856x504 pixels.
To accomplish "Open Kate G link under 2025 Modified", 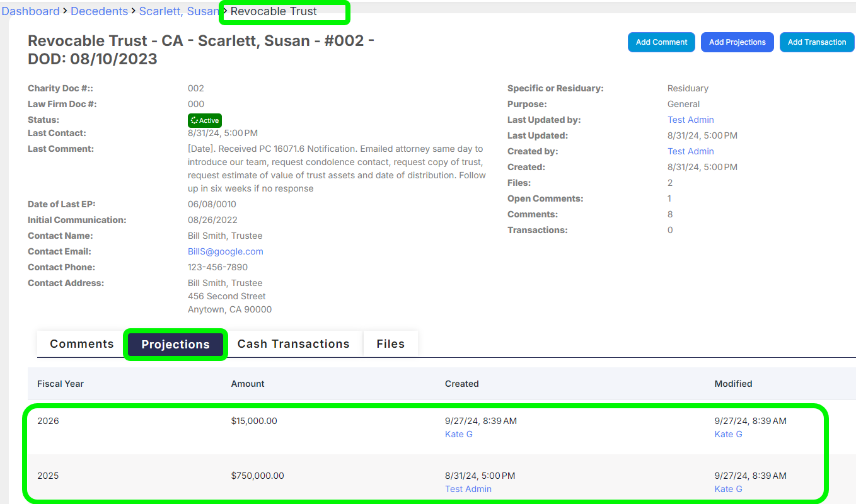I will coord(728,489).
